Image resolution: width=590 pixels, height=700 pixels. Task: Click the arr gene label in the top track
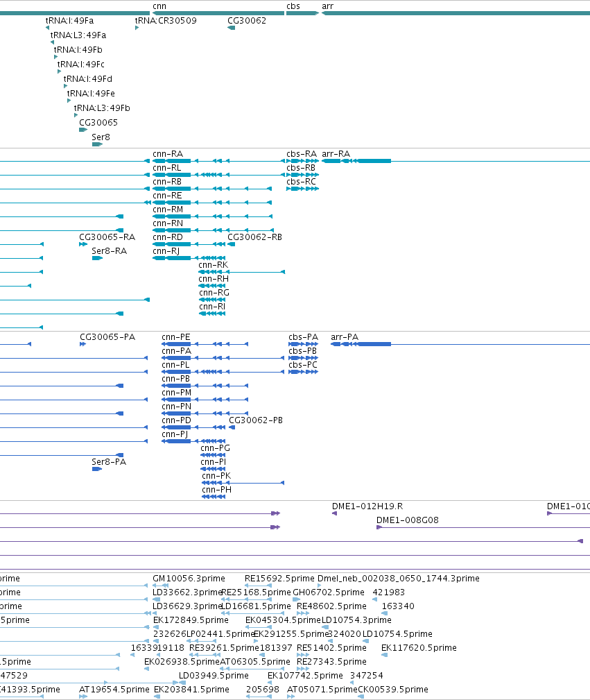pos(327,6)
